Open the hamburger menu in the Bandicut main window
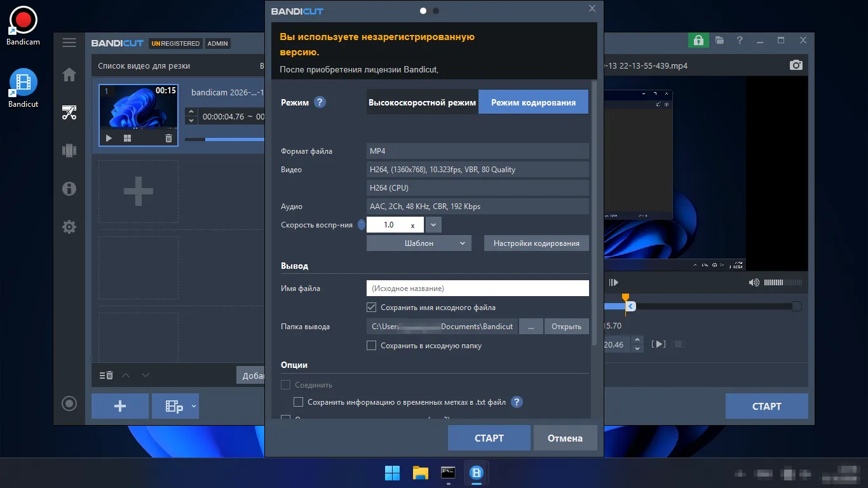Screen dimensions: 868x488 click(69, 43)
